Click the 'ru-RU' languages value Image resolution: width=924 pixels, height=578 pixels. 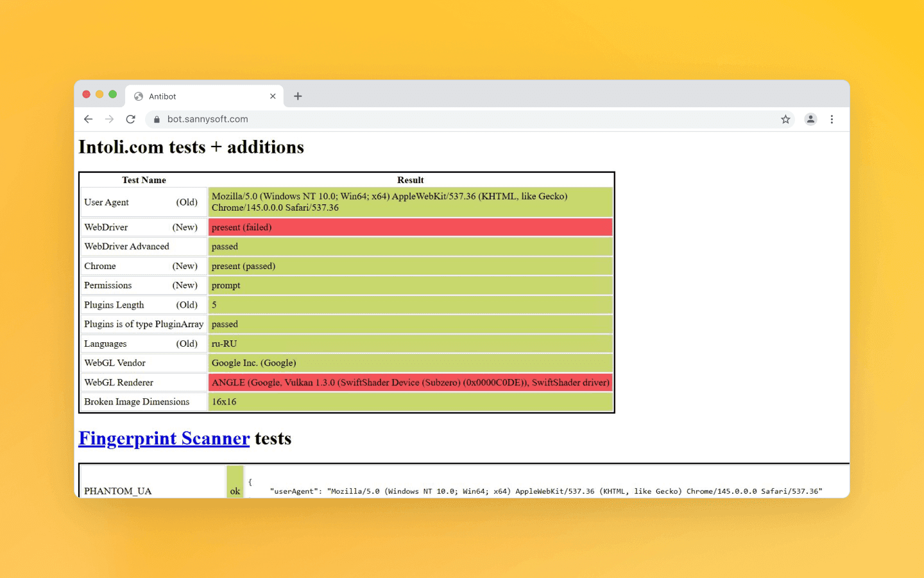411,344
